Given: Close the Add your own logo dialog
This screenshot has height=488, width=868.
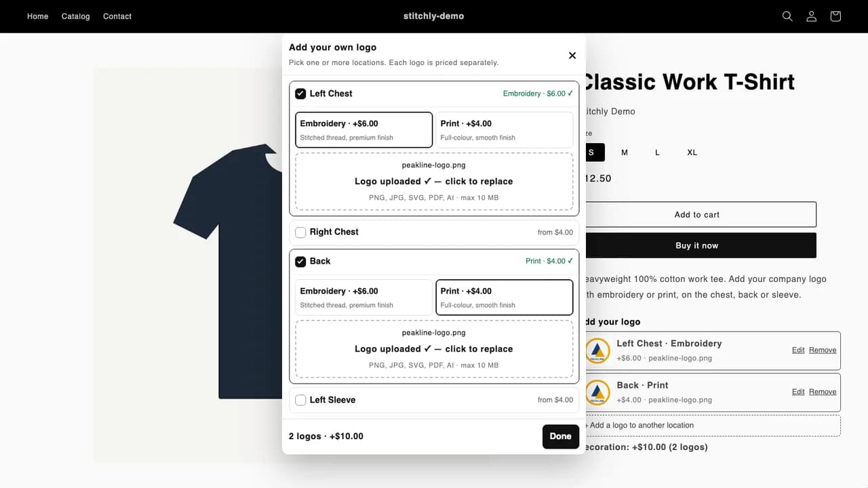Looking at the screenshot, I should (572, 56).
